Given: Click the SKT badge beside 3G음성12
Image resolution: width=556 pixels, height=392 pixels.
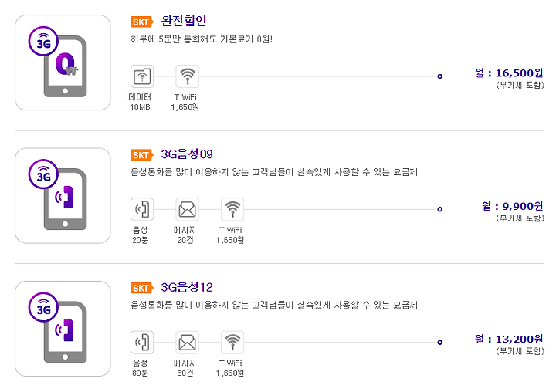Looking at the screenshot, I should (x=141, y=288).
